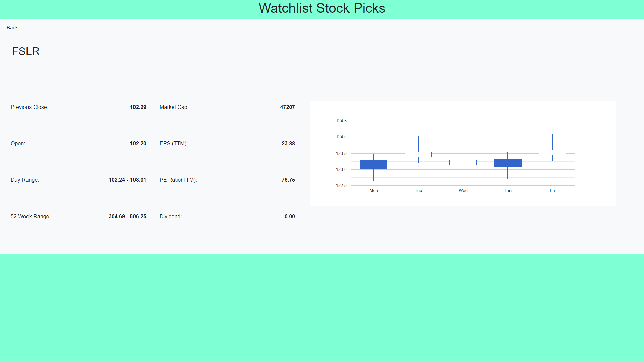The image size is (644, 362).
Task: Select the 52 Week Range figure
Action: click(127, 216)
